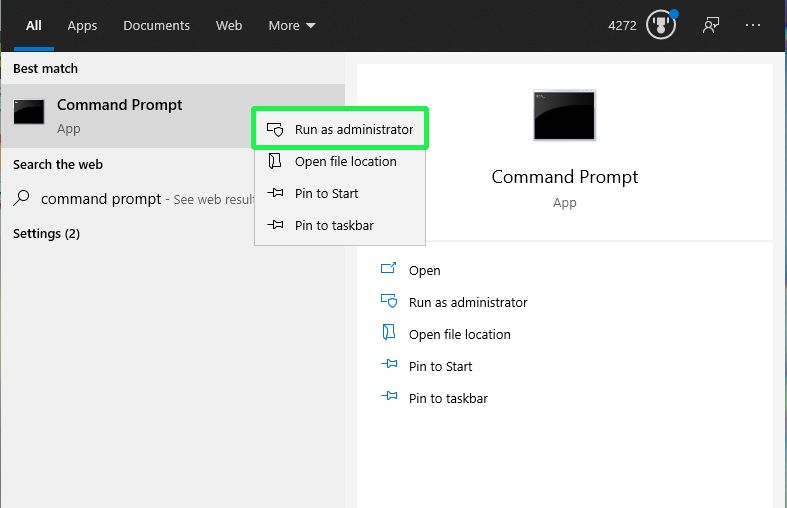
Task: Click the Pin to taskbar icon in preview pane
Action: [389, 396]
